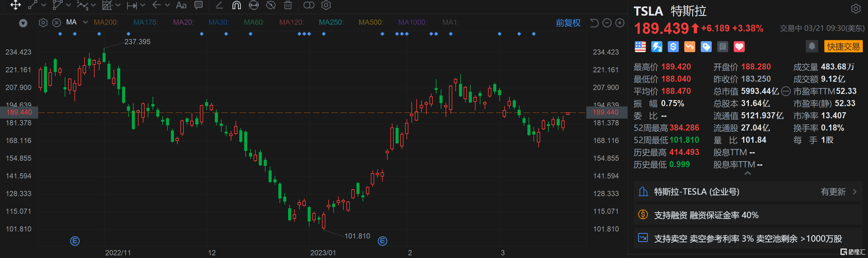Click the purple MA20 legend label
Image resolution: width=868 pixels, height=258 pixels.
(x=183, y=22)
